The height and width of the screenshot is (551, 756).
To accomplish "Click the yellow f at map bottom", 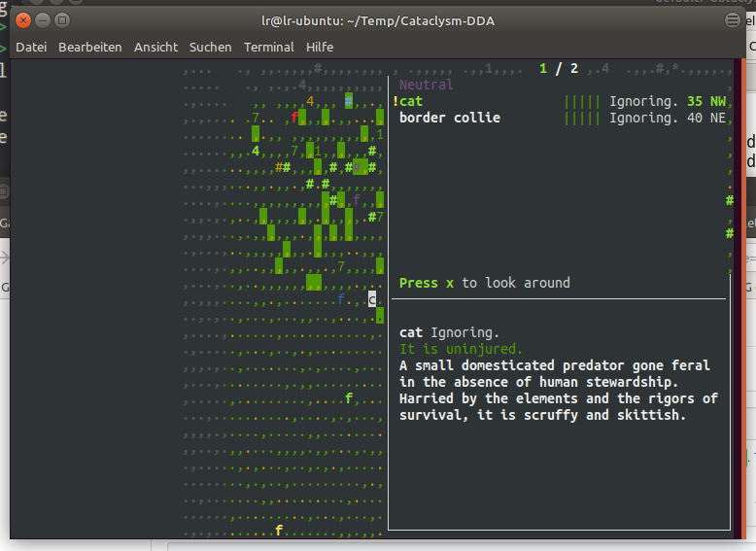I will pos(279,531).
